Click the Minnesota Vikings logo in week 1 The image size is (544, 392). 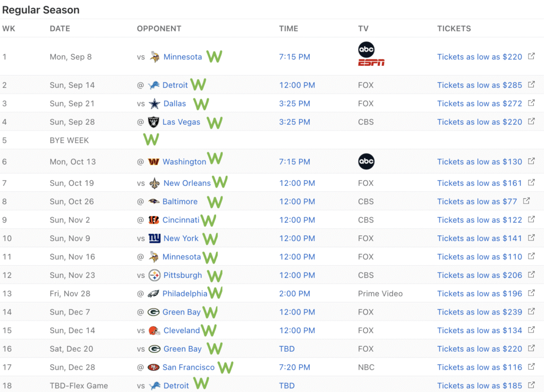pyautogui.click(x=155, y=56)
